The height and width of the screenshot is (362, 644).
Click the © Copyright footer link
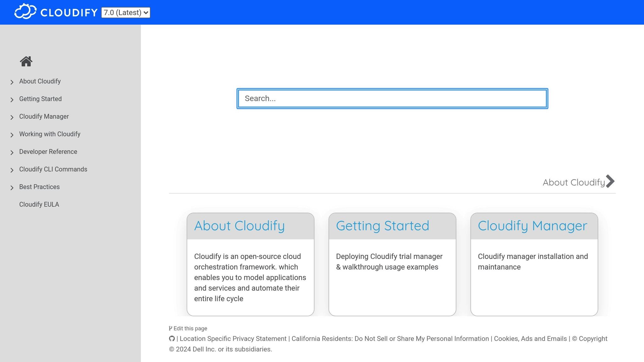click(x=590, y=339)
